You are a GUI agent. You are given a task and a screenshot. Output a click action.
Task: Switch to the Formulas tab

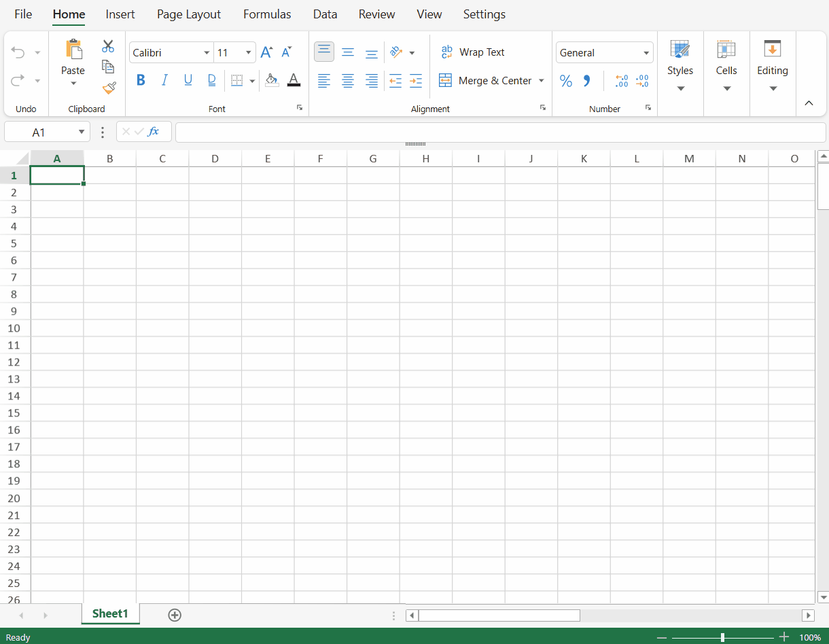point(267,14)
